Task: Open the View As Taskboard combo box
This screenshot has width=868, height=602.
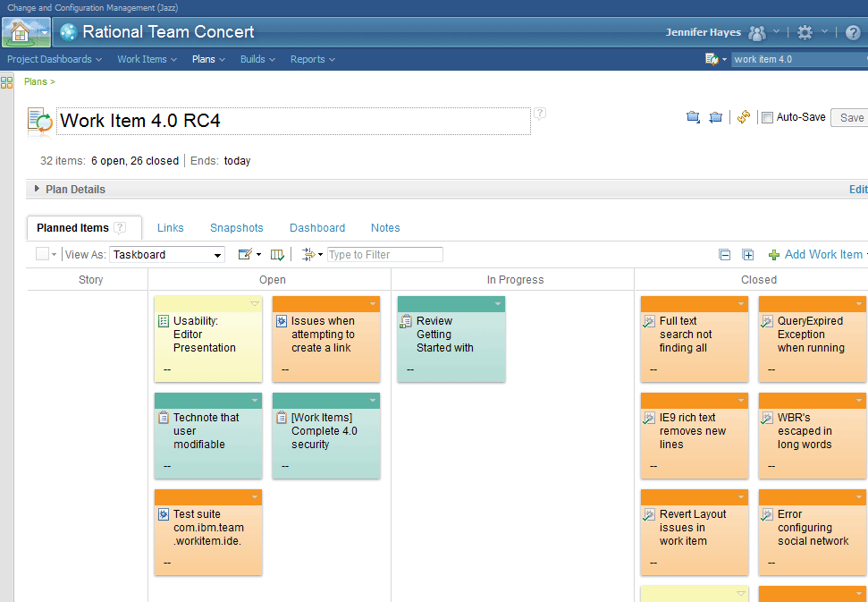Action: pyautogui.click(x=167, y=254)
